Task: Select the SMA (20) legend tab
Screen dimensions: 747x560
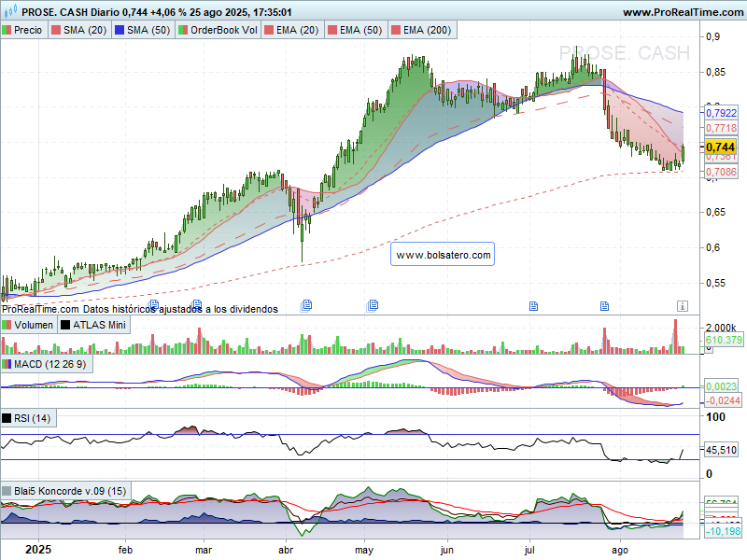Action: (78, 30)
